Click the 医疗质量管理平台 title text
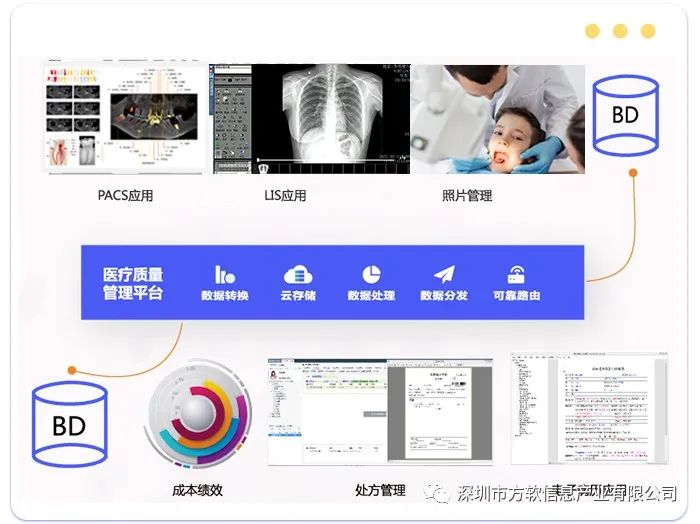This screenshot has height=524, width=700. [x=132, y=283]
